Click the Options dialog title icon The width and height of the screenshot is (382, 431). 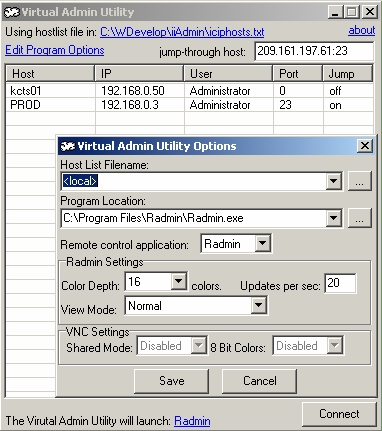(x=67, y=146)
